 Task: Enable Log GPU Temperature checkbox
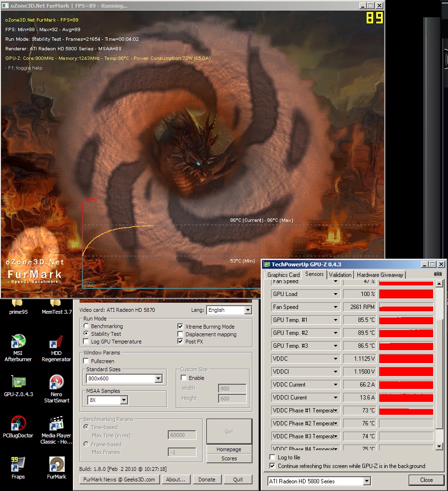(x=86, y=342)
